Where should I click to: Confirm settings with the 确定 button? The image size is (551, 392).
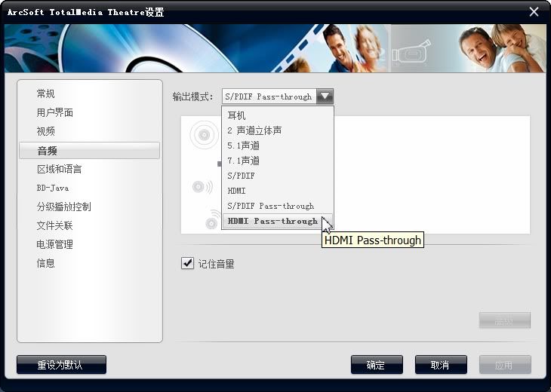click(377, 365)
